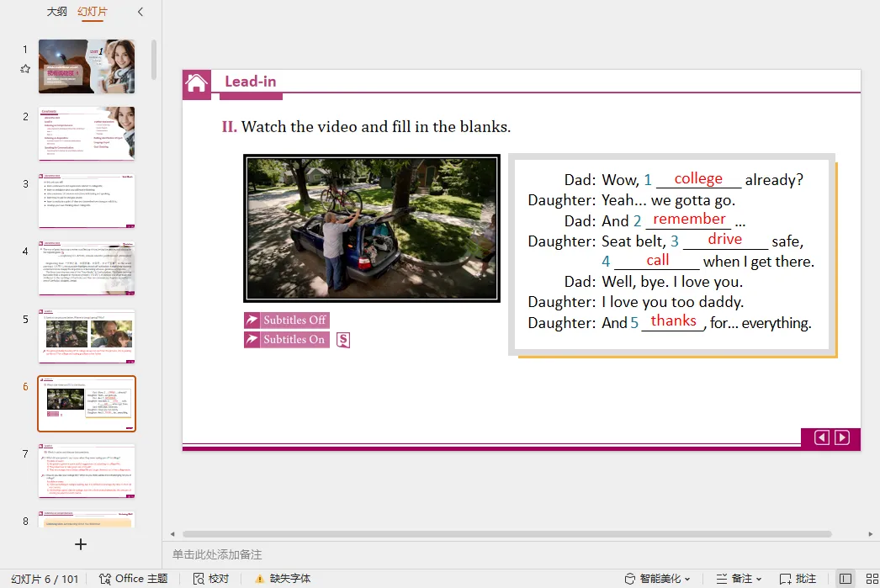Viewport: 880px width, 588px height.
Task: Expand the 备注 notes dropdown
Action: (740, 579)
